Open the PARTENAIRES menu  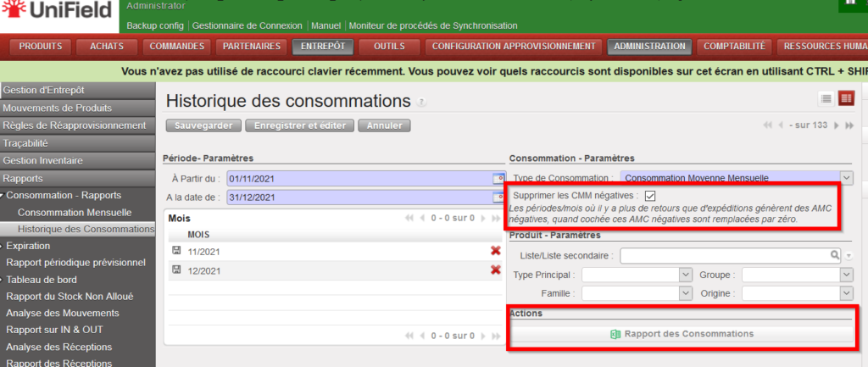[251, 47]
